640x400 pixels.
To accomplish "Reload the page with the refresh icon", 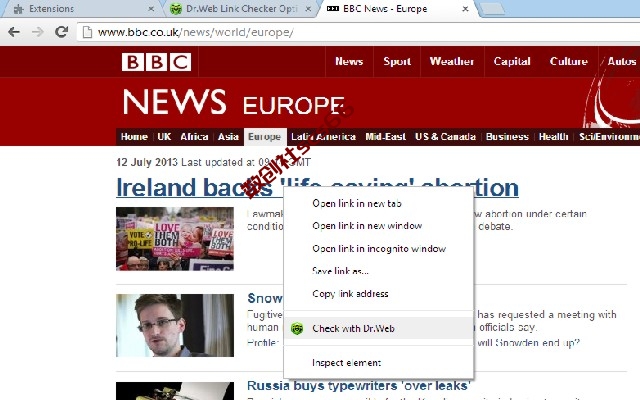I will pyautogui.click(x=61, y=32).
